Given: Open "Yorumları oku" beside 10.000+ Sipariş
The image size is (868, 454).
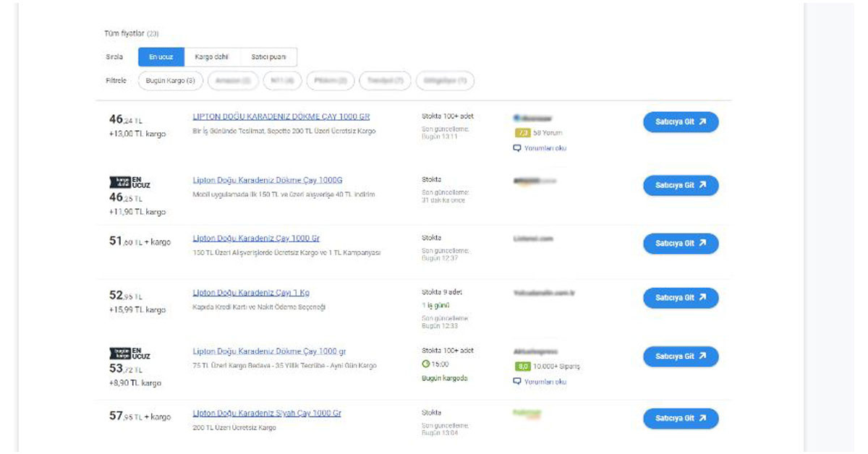Looking at the screenshot, I should tap(540, 382).
